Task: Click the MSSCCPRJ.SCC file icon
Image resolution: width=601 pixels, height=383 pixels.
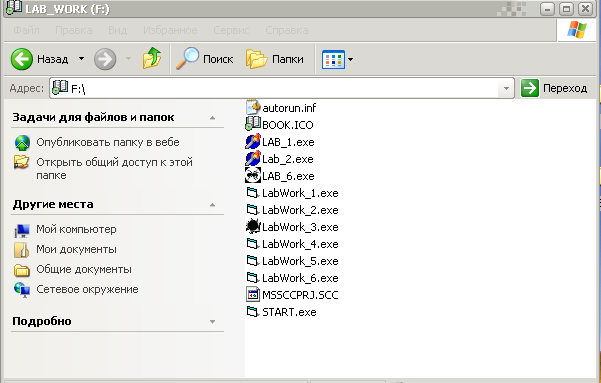Action: 253,294
